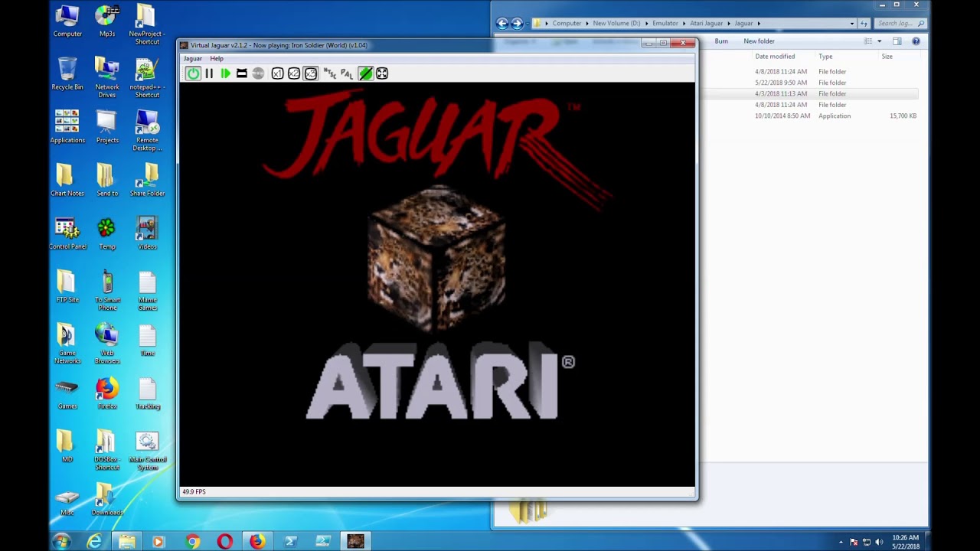
Task: Show hidden system tray icons
Action: [841, 542]
